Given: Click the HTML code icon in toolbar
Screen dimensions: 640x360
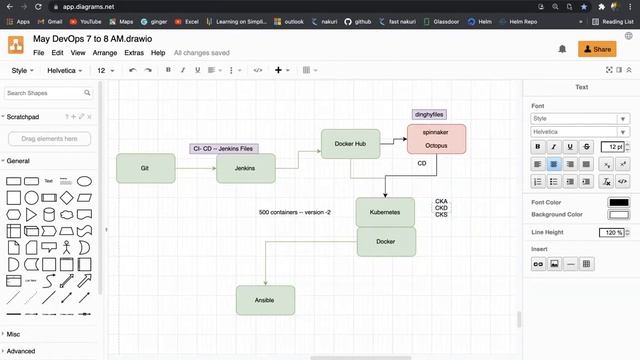Looking at the screenshot, I should pos(258,70).
